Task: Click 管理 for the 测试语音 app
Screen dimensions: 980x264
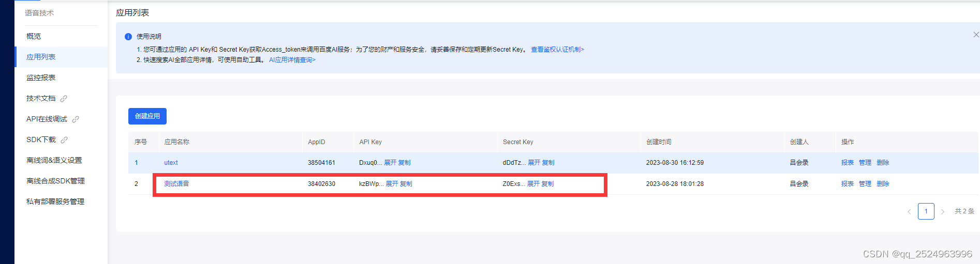Action: (865, 184)
